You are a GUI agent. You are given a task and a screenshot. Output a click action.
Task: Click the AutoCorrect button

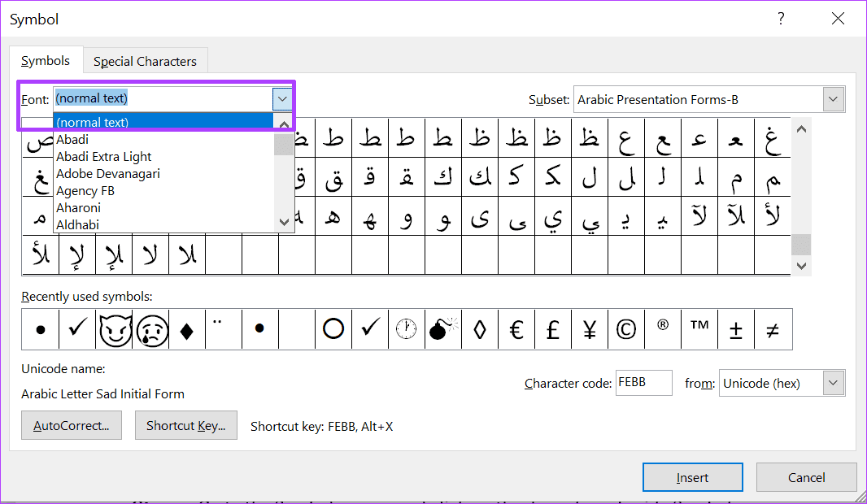(x=71, y=425)
